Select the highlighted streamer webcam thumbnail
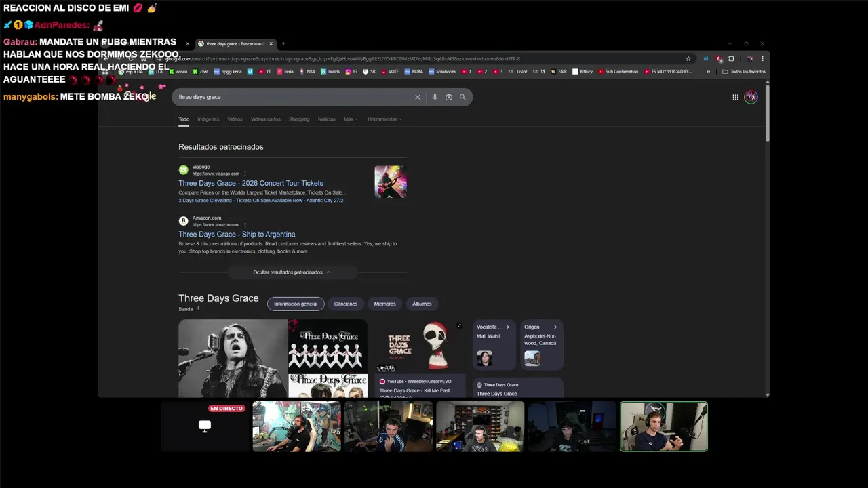 tap(664, 426)
